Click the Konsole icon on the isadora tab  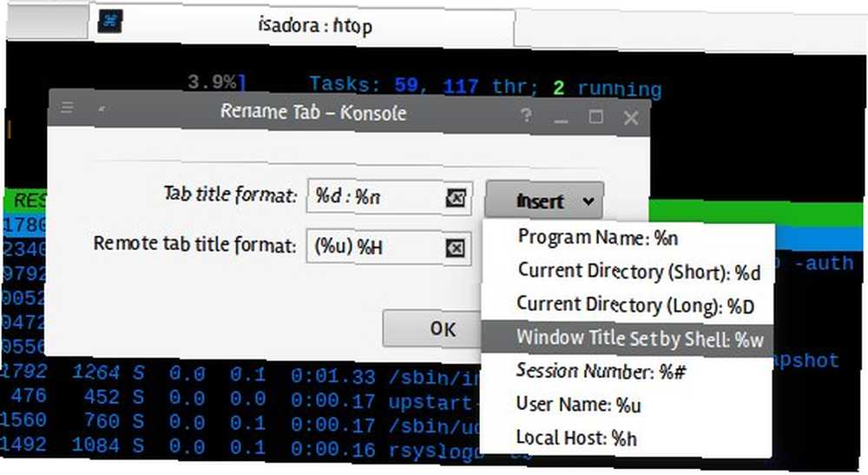coord(110,23)
